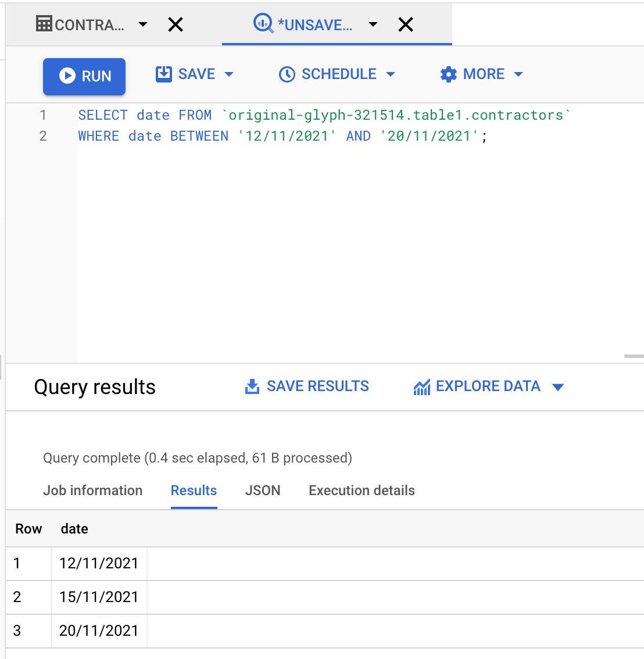Click the download icon next to SAVE RESULTS
This screenshot has width=644, height=659.
tap(252, 386)
